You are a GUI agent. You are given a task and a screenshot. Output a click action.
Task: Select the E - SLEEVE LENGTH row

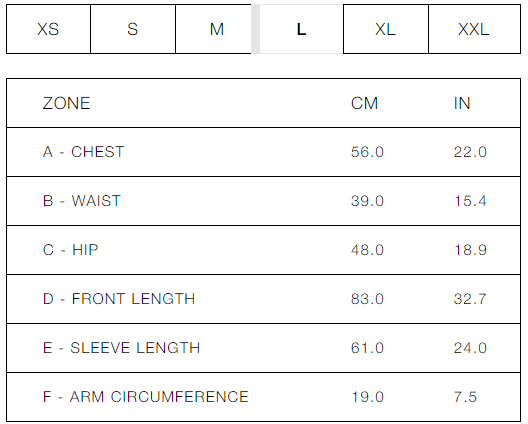[x=263, y=348]
